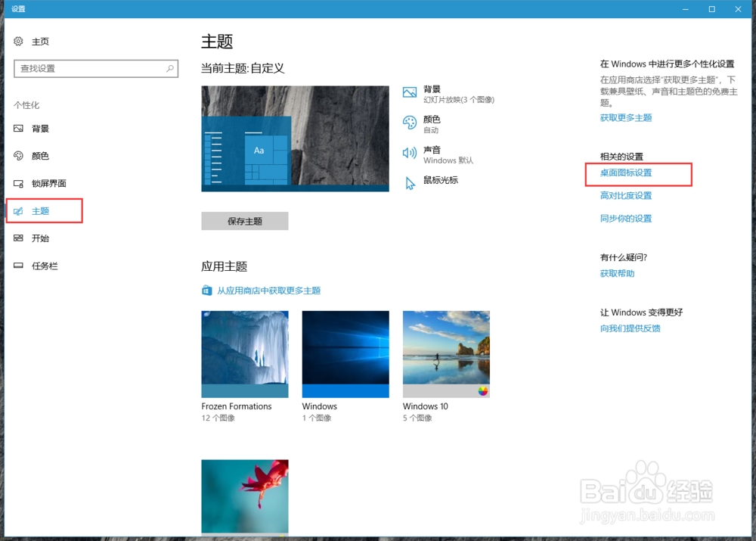Click the background picture icon beside theme preview
Screen dimensions: 756x541
pos(409,92)
